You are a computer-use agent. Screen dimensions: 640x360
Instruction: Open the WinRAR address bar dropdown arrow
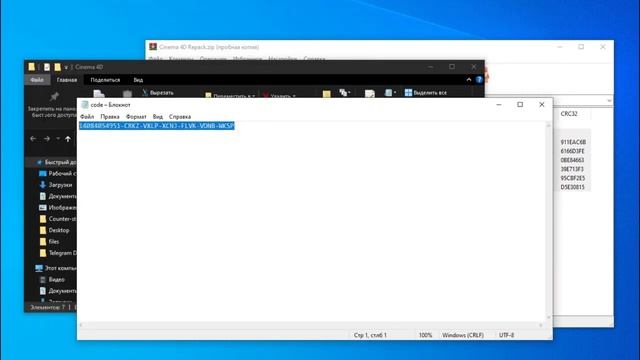609,100
